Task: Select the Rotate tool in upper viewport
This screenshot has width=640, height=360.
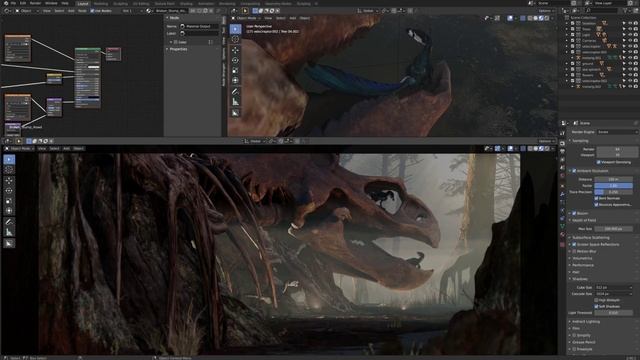Action: click(x=235, y=60)
